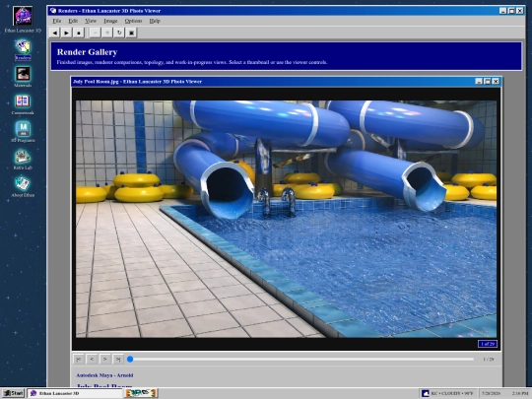Screen dimensions: 532x399
Task: Click the Back arrow toolbar button
Action: point(54,33)
